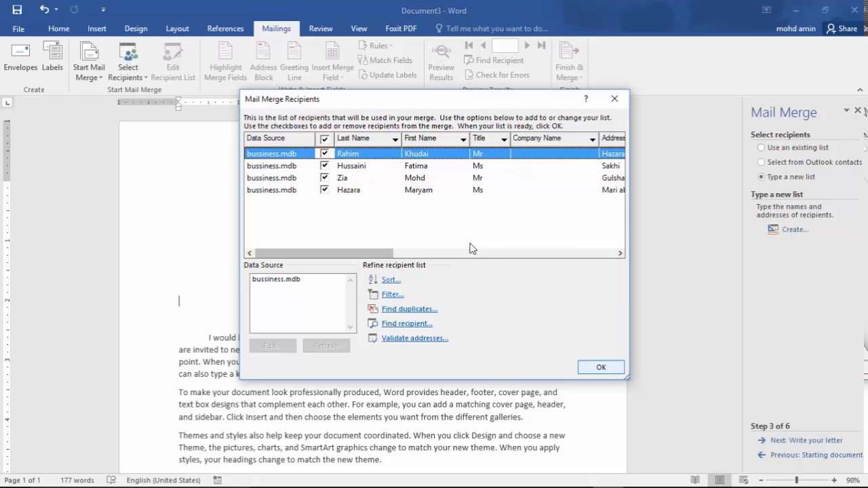Click the Find recipient magnifier icon
The width and height of the screenshot is (868, 488).
tap(372, 323)
